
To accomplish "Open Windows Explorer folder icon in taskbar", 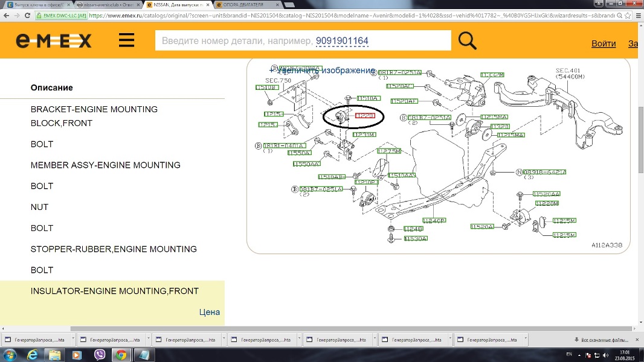I will click(x=54, y=355).
